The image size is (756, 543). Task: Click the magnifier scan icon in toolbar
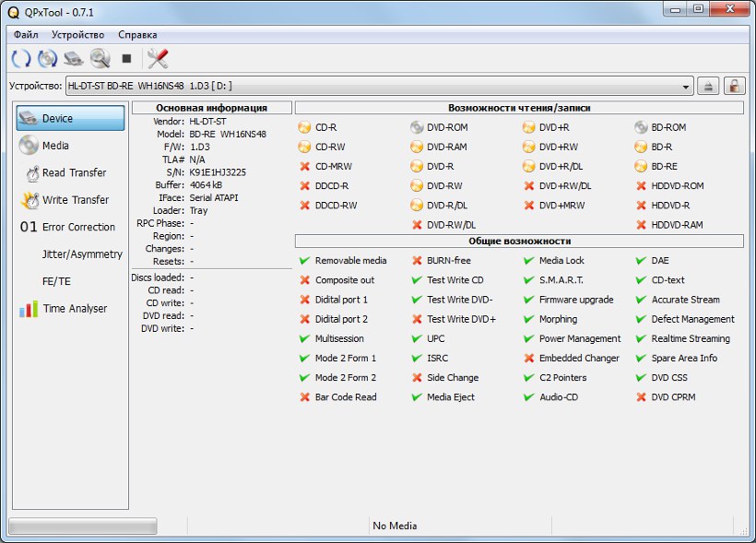pyautogui.click(x=100, y=59)
